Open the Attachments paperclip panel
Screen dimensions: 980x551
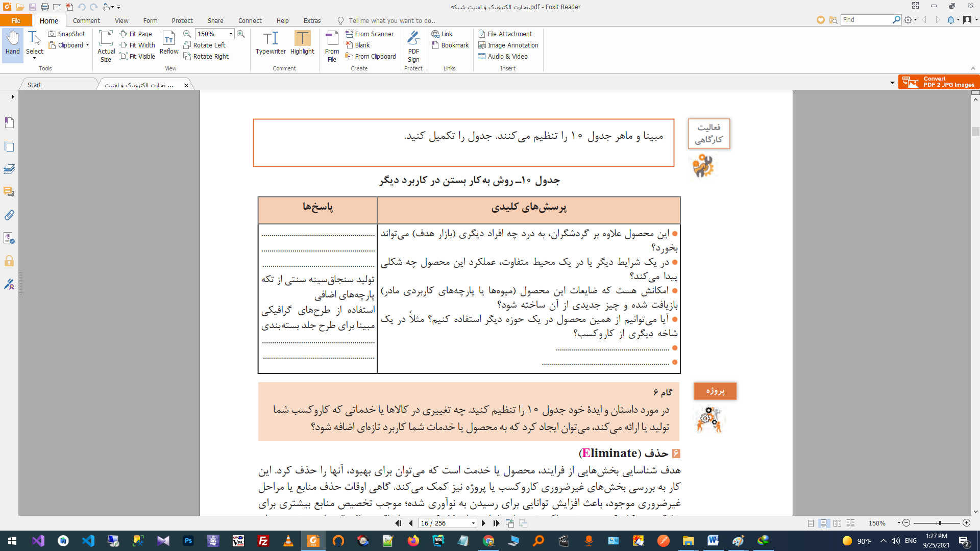[9, 215]
